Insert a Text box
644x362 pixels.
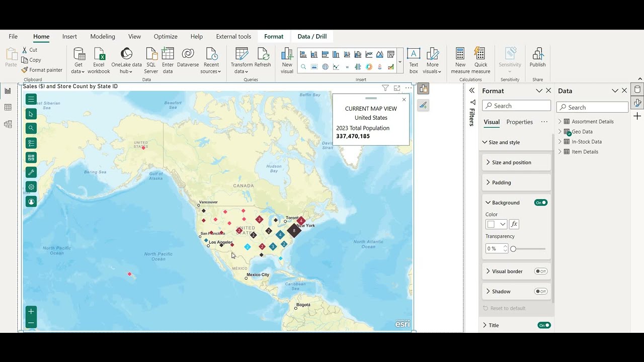coord(414,60)
